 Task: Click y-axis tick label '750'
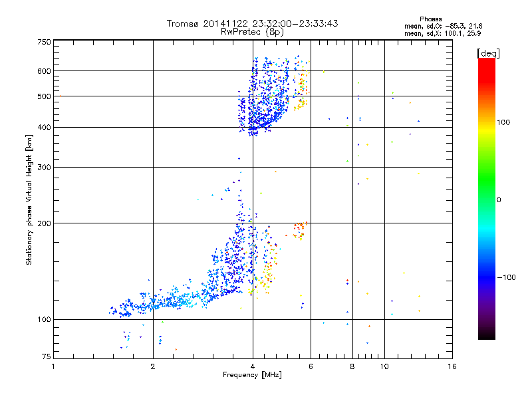(44, 42)
